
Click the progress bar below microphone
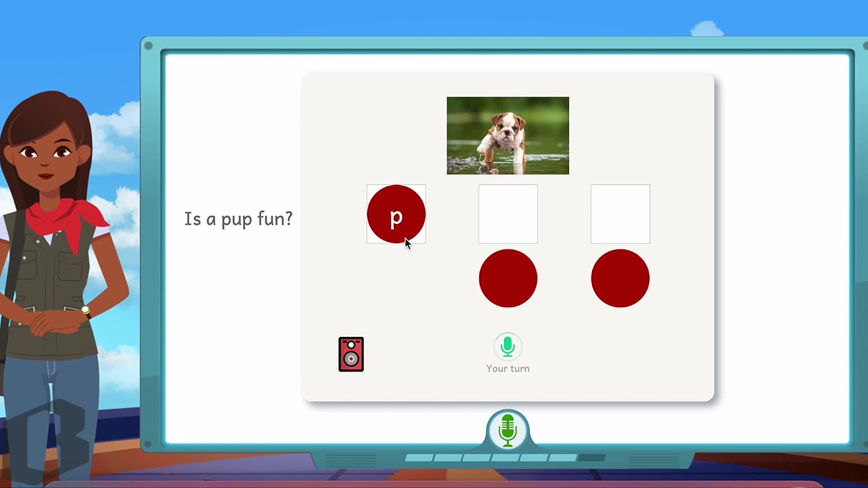click(505, 458)
